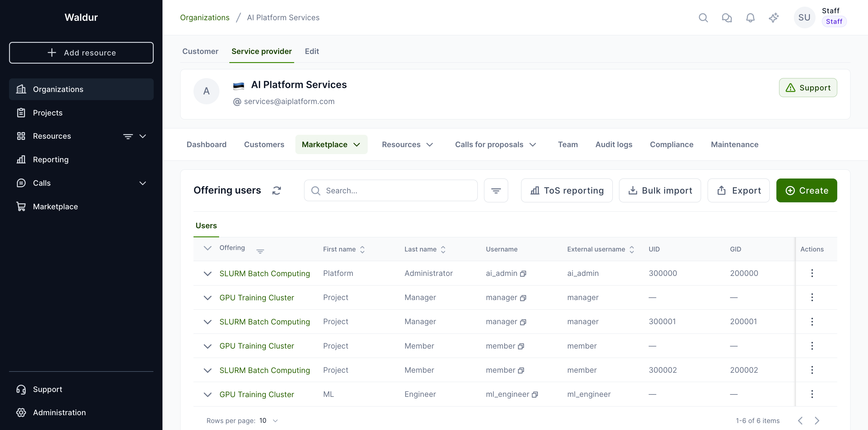Expand GPU Training Cluster member row
Viewport: 868px width, 430px height.
208,346
